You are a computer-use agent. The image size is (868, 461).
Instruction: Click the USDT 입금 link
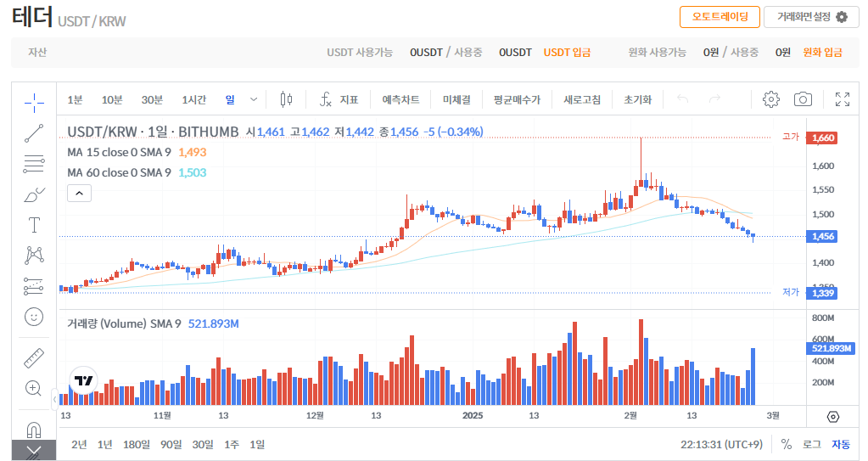click(x=567, y=52)
